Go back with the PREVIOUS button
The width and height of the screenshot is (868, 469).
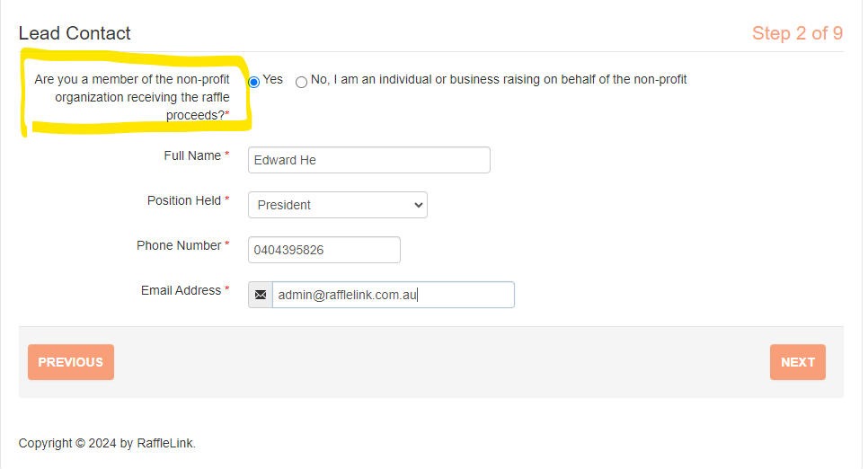coord(71,362)
